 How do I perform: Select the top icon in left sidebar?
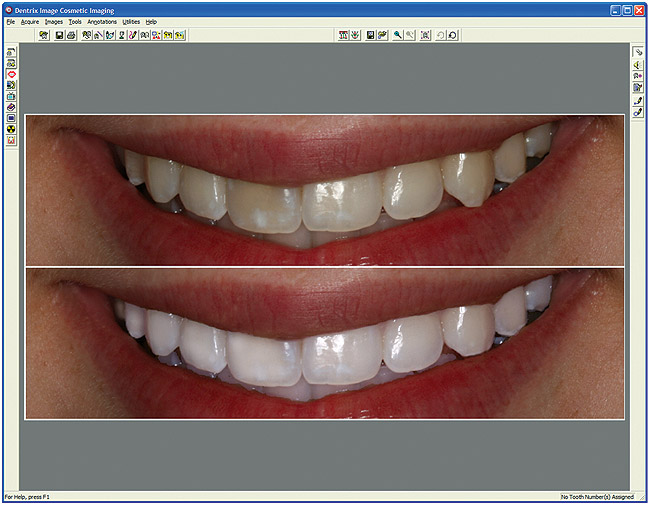11,52
